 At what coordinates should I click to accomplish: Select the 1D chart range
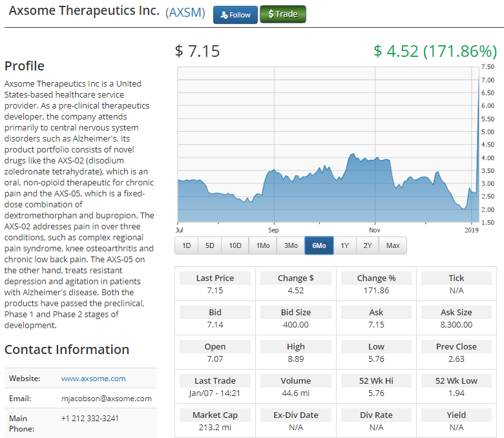[187, 245]
